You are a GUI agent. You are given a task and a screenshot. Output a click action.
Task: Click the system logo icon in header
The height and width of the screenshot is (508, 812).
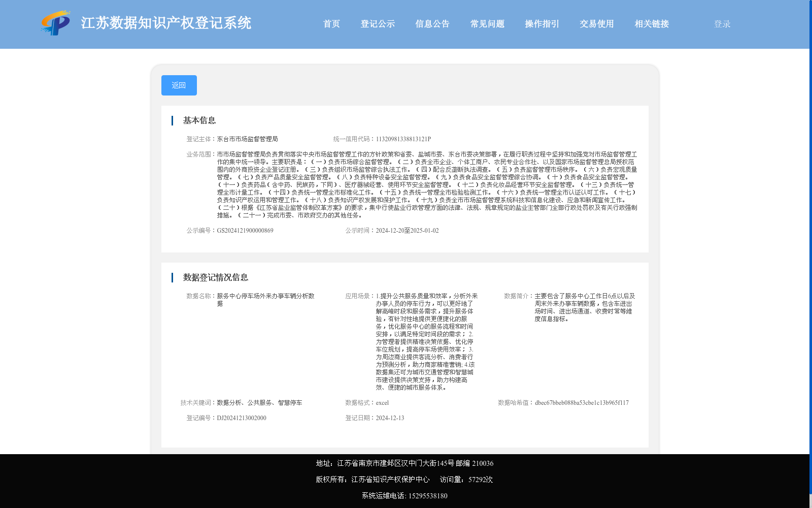pyautogui.click(x=56, y=23)
